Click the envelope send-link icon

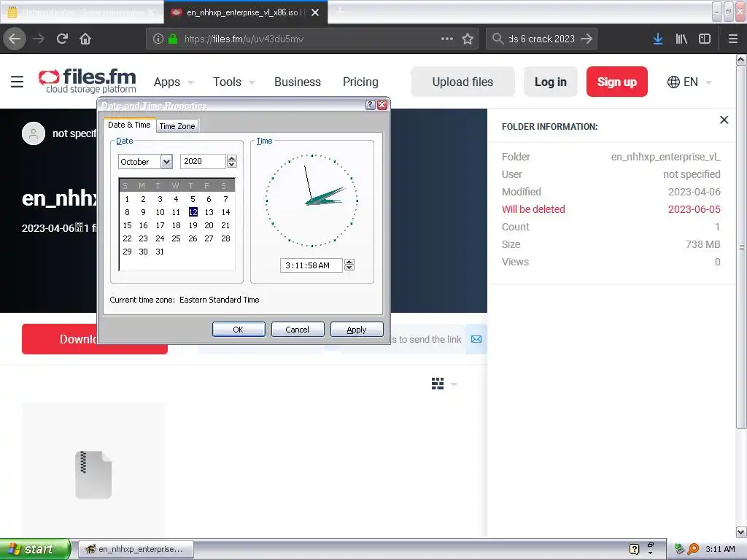(x=476, y=339)
